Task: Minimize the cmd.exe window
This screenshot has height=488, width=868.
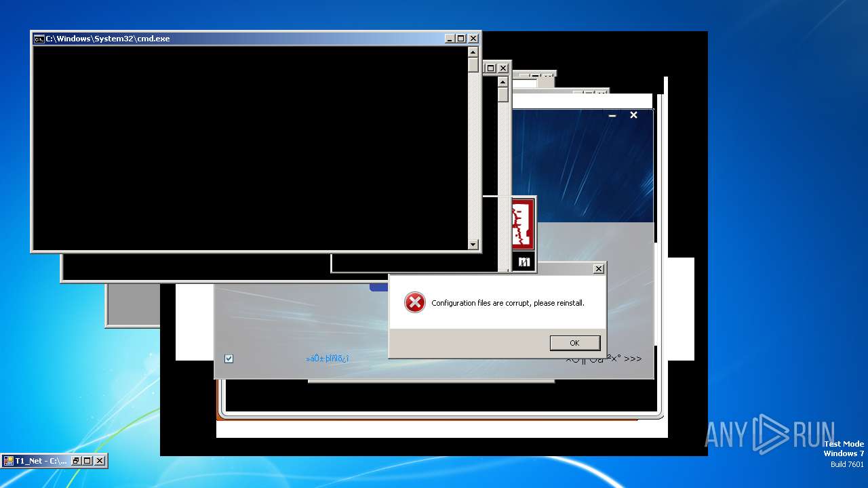Action: click(x=450, y=39)
